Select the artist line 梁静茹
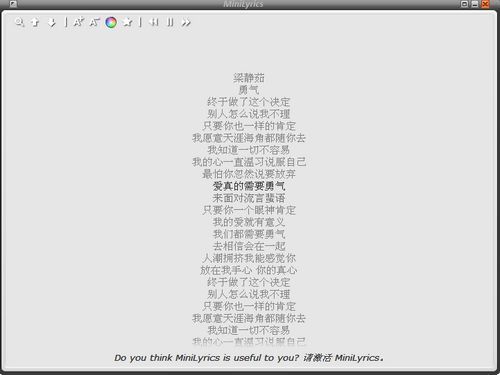Screen dimensions: 500x375 pyautogui.click(x=249, y=78)
